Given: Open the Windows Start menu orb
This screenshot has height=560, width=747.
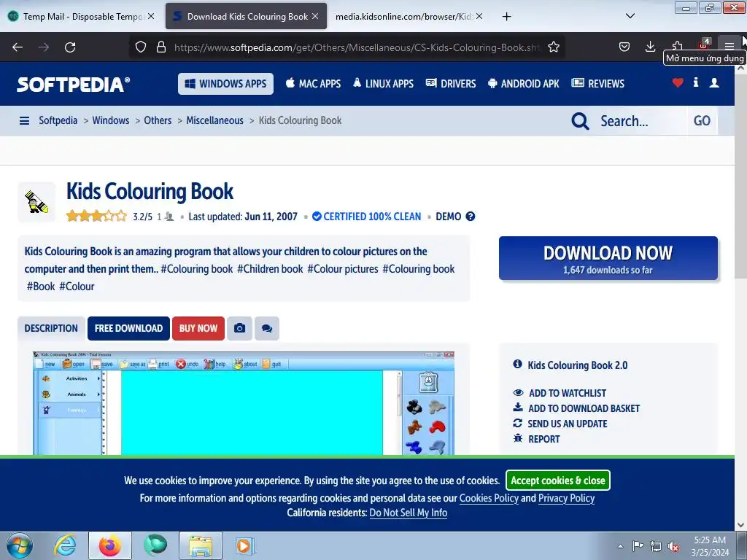Looking at the screenshot, I should (x=20, y=545).
